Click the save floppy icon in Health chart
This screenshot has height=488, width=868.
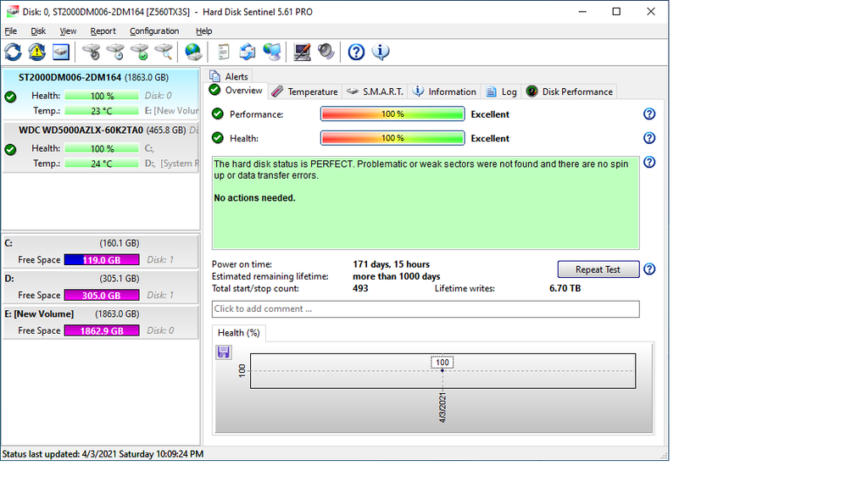click(x=224, y=352)
